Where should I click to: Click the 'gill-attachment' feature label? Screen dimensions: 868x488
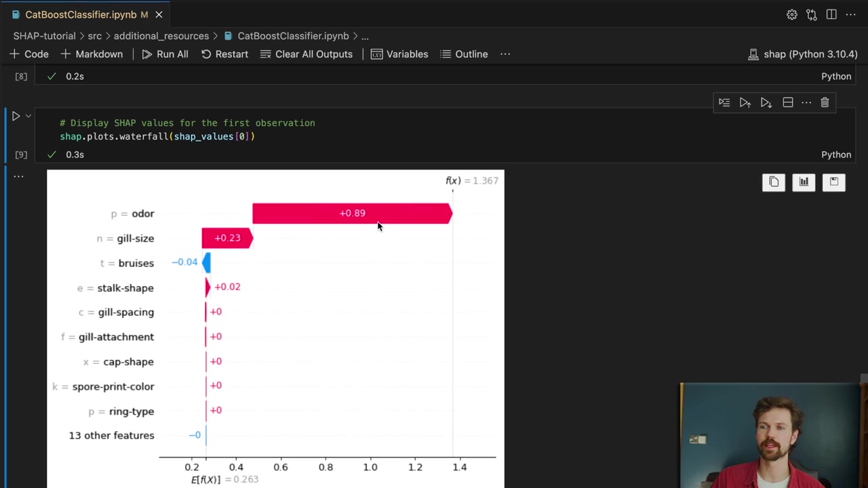116,337
